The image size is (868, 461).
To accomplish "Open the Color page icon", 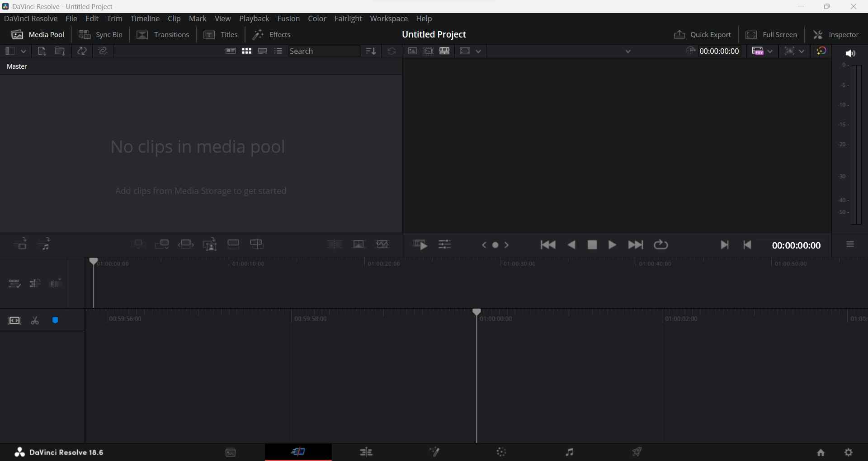I will click(x=501, y=452).
